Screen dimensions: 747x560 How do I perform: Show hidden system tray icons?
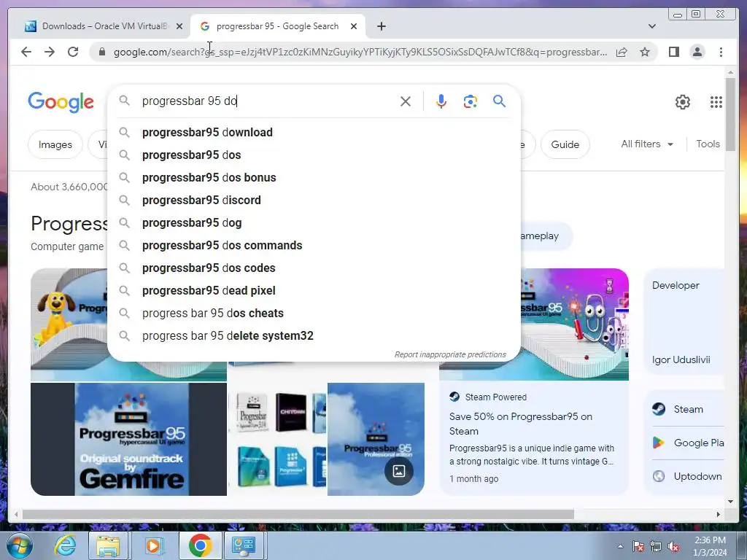pyautogui.click(x=620, y=546)
